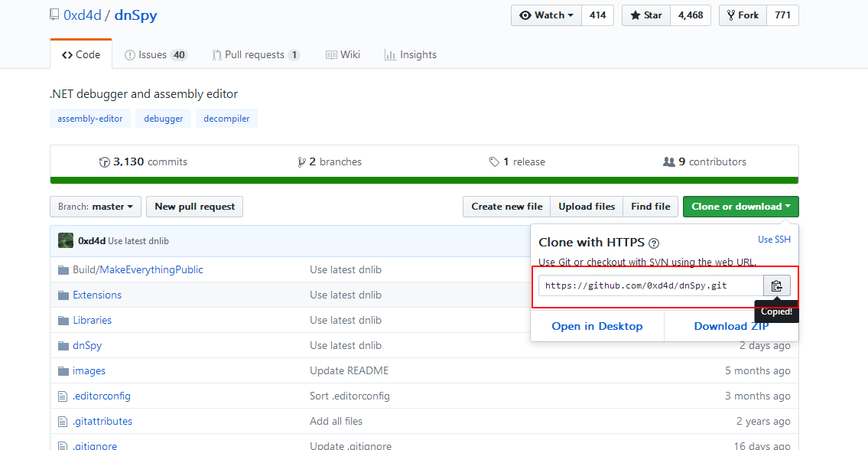Select the assembly-editor topic tag
This screenshot has height=450, width=868.
point(90,119)
